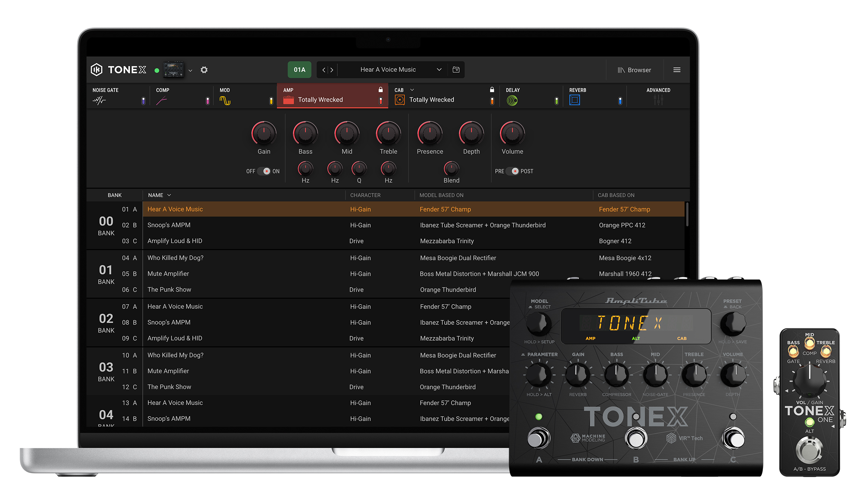Click the CAB lock icon
866x504 pixels.
(492, 90)
